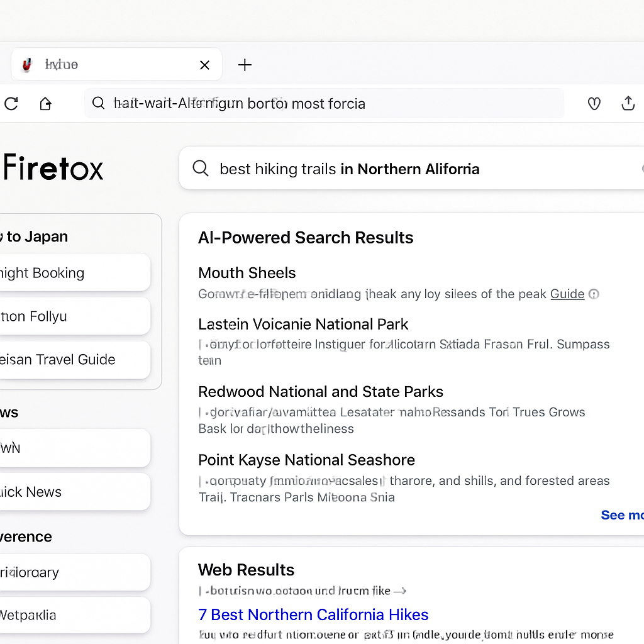Save the page with the heart-shield icon
Viewport: 644px width, 644px height.
594,104
